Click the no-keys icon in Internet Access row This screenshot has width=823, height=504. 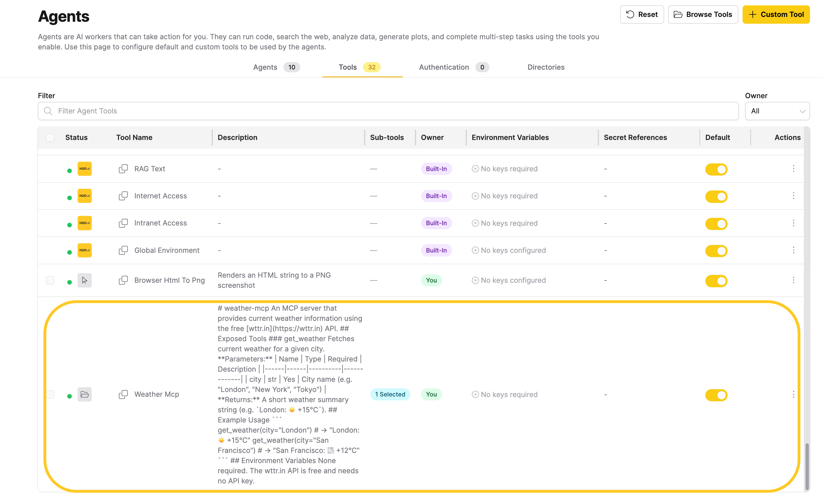click(475, 196)
